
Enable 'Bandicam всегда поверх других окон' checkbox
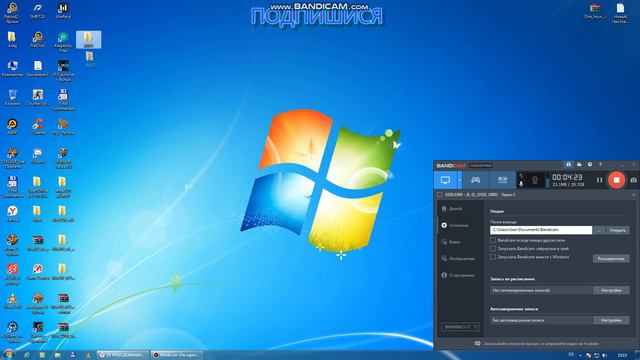[493, 240]
